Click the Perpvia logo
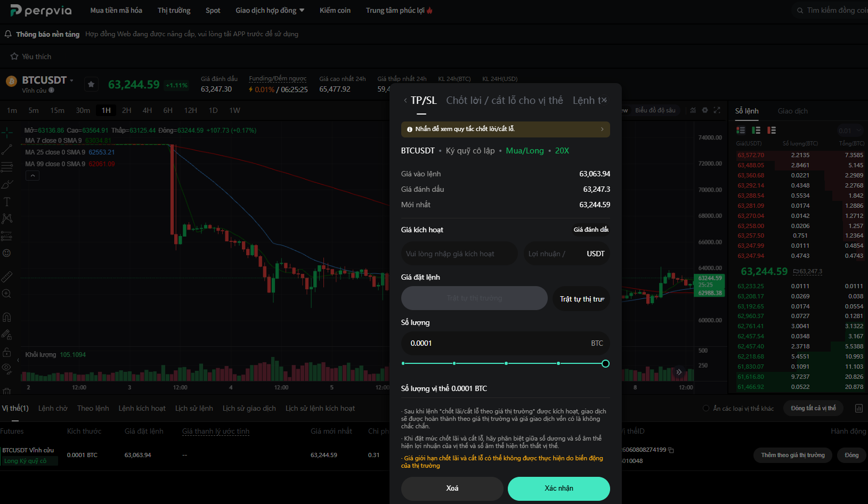 [41, 10]
